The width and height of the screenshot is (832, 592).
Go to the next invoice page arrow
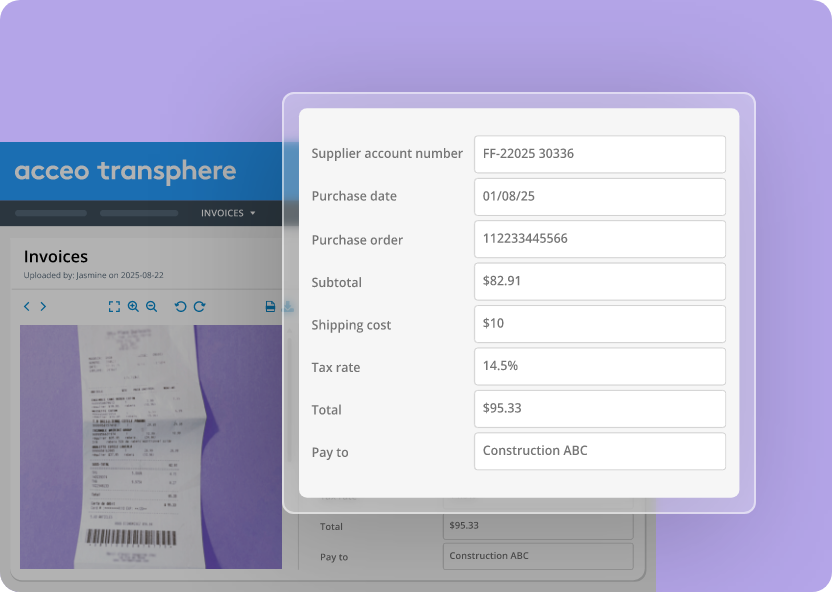click(x=43, y=306)
